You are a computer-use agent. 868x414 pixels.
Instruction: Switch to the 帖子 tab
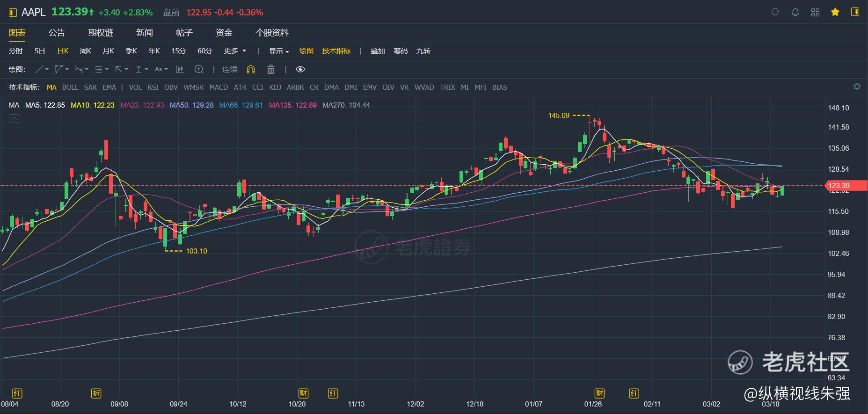184,33
